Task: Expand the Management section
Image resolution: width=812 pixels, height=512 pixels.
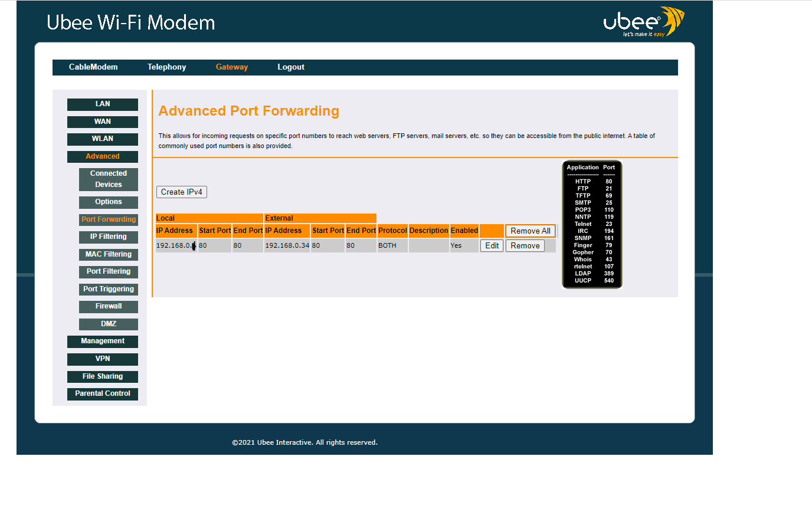Action: (103, 342)
